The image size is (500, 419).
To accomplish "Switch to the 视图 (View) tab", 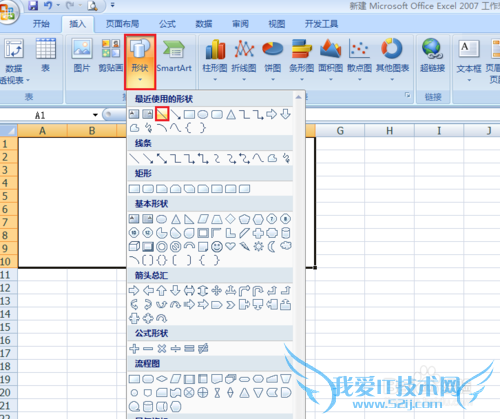I will coord(277,24).
